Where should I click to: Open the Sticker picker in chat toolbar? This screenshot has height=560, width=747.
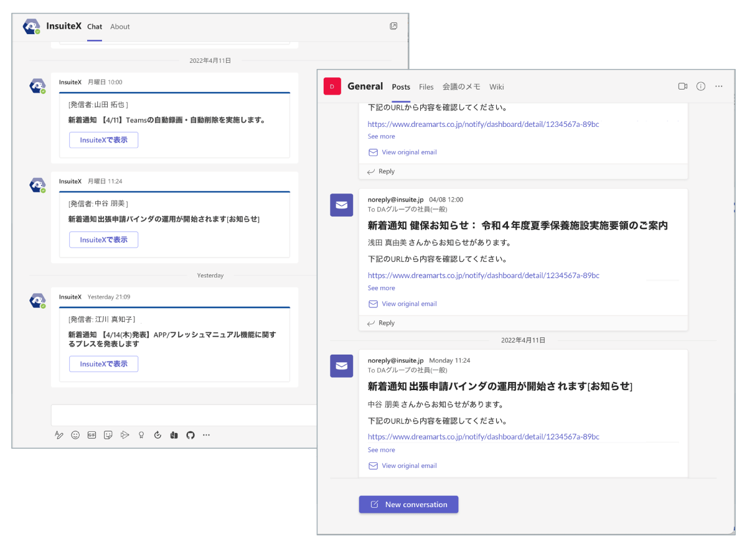pos(108,435)
